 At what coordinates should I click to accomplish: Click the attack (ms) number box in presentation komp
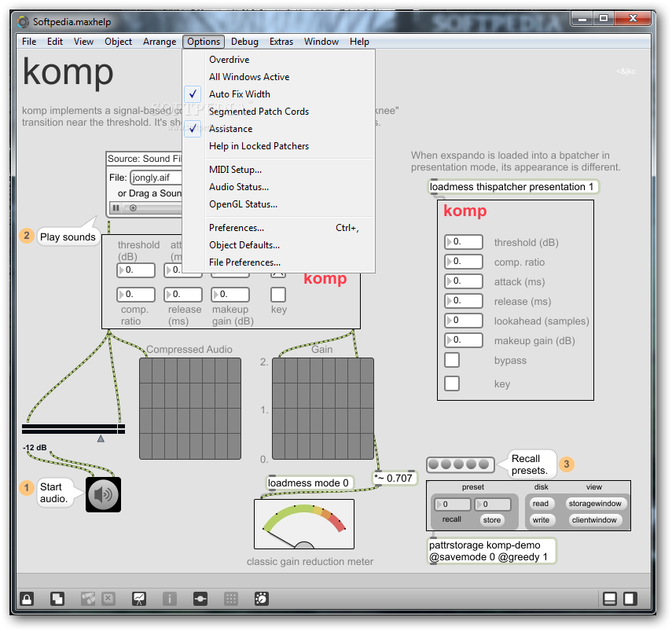click(463, 281)
